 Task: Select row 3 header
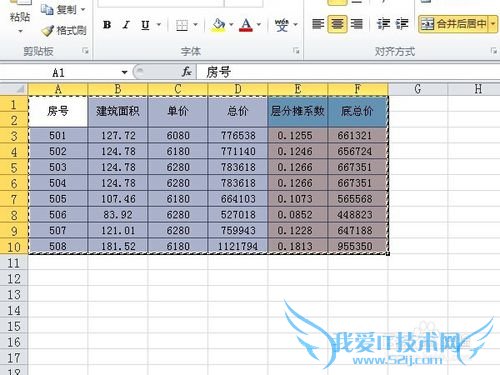14,136
